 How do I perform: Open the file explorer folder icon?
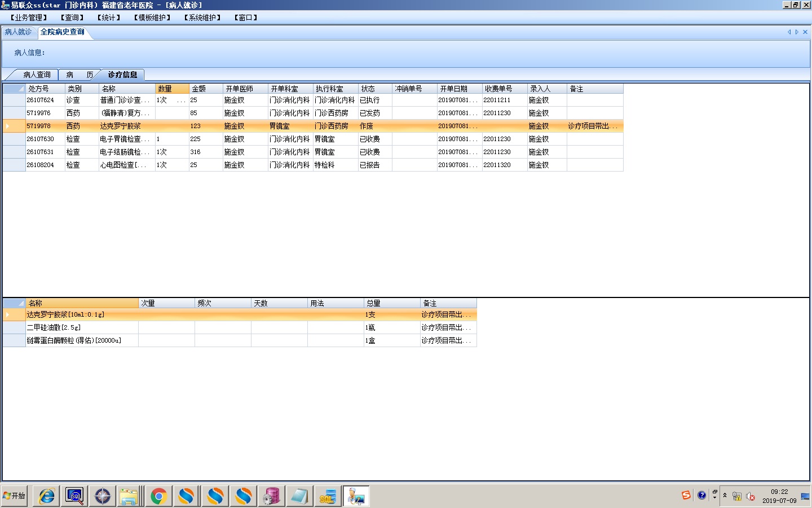pos(129,496)
